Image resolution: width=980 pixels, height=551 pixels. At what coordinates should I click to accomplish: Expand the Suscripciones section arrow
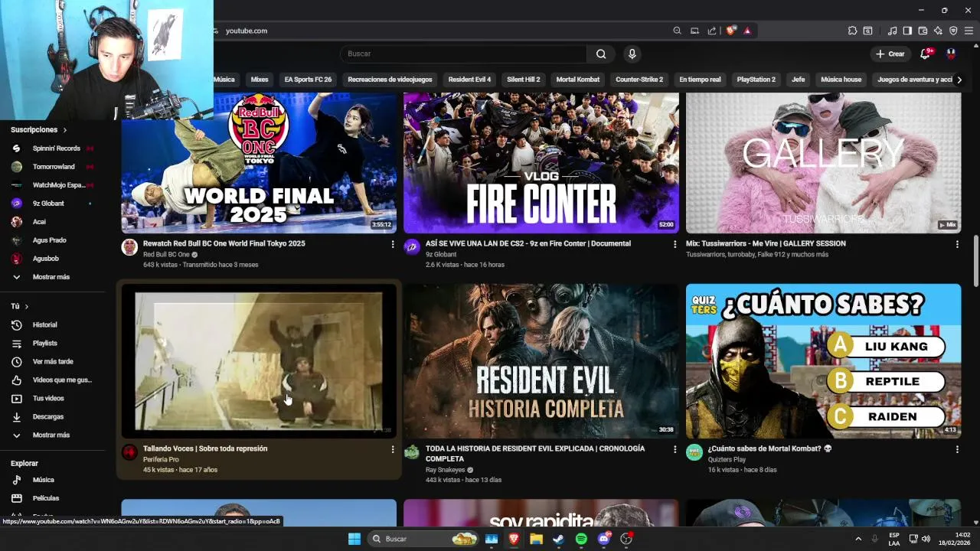pyautogui.click(x=64, y=130)
